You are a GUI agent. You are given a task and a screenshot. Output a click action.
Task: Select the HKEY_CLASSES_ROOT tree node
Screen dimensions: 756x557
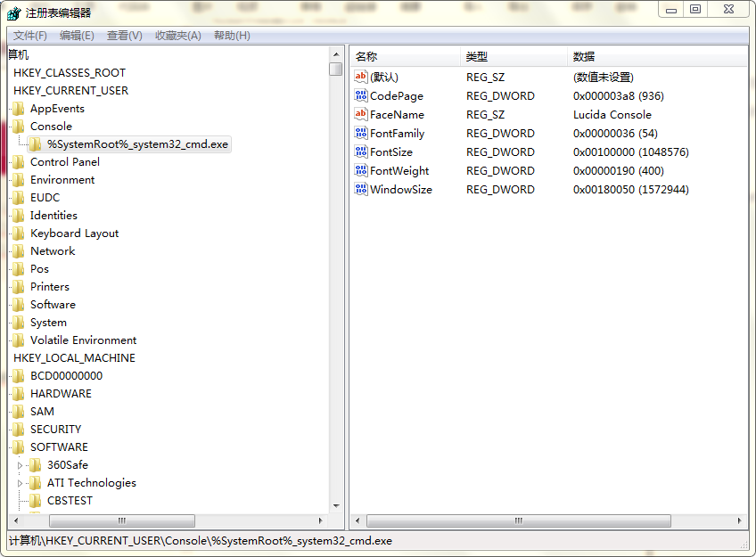[x=70, y=73]
